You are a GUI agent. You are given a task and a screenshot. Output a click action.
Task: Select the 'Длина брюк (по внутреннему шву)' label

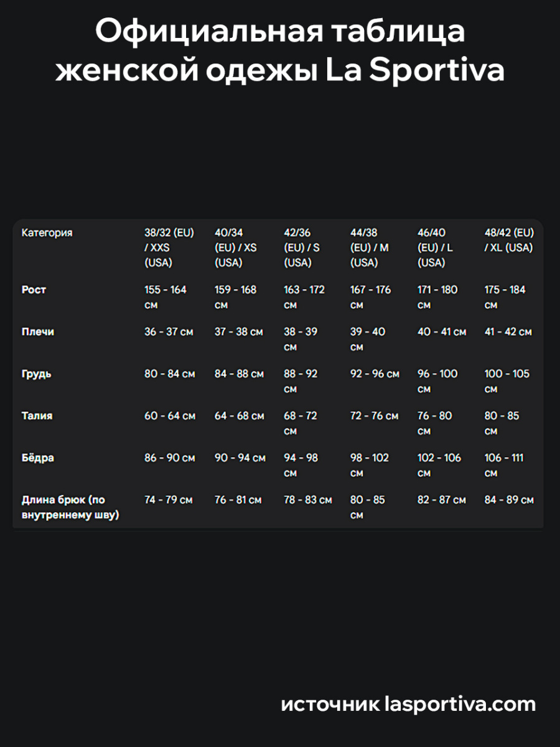pyautogui.click(x=70, y=507)
